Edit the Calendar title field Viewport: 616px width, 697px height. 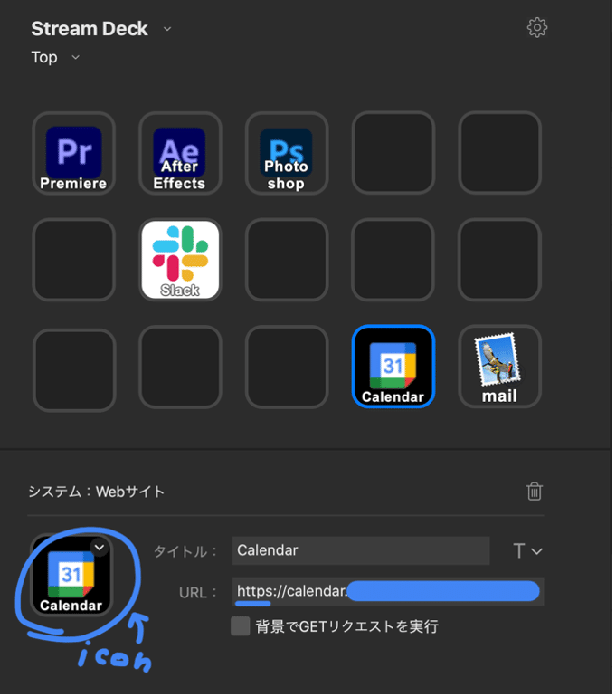tap(362, 552)
